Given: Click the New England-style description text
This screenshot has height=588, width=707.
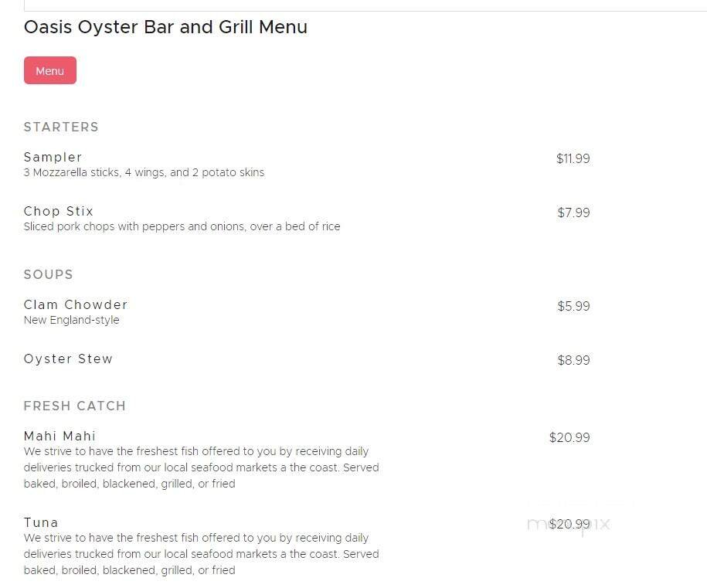Looking at the screenshot, I should (x=71, y=320).
